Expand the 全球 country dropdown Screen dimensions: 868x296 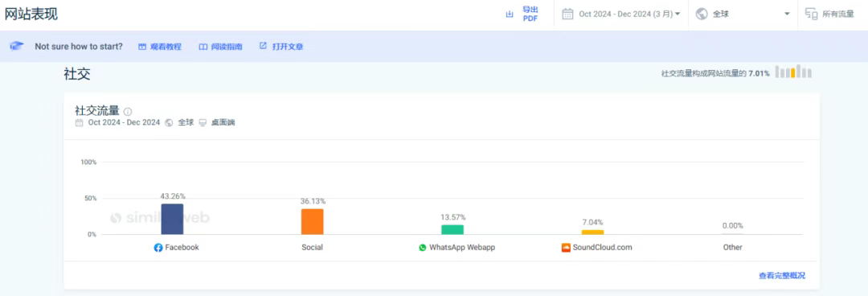[x=743, y=14]
